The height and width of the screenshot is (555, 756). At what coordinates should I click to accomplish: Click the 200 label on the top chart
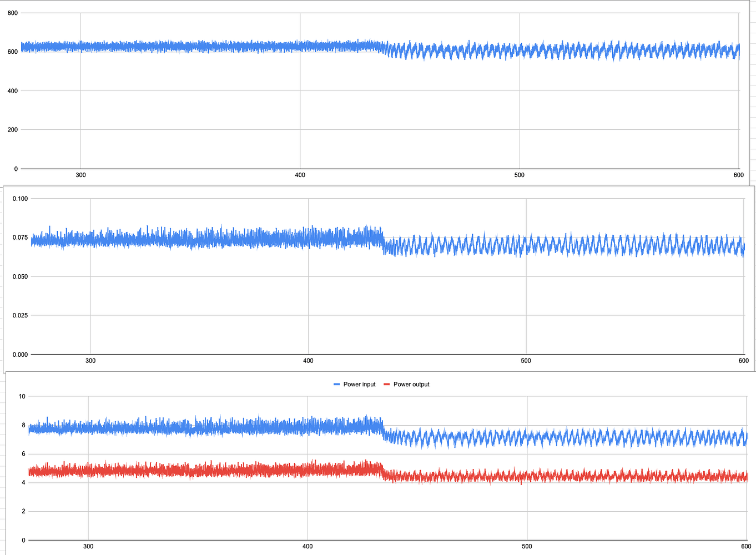pyautogui.click(x=12, y=129)
